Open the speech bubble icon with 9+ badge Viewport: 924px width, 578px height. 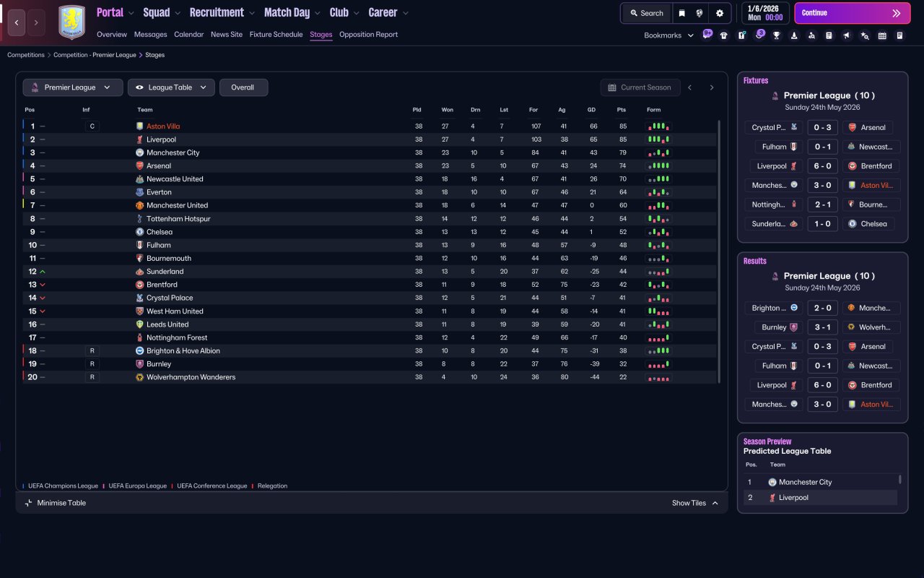pyautogui.click(x=707, y=35)
